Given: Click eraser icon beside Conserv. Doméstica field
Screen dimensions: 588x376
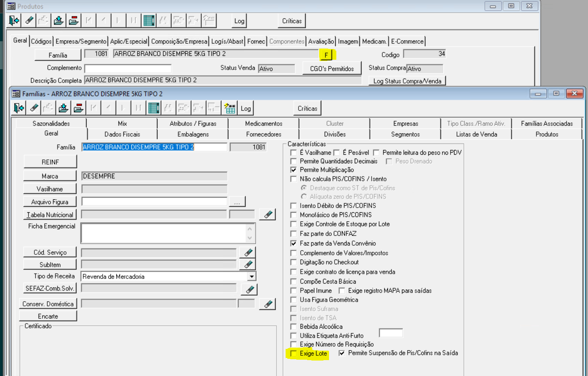Looking at the screenshot, I should point(268,304).
